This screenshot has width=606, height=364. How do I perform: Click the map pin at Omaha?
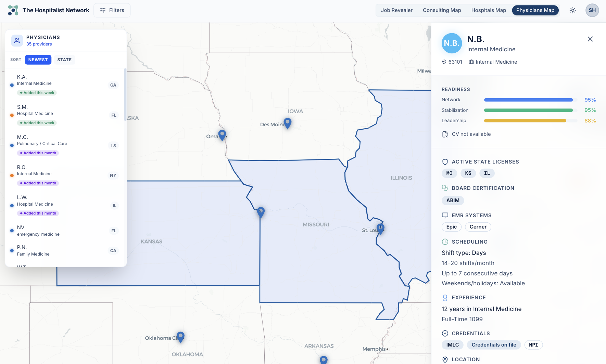click(222, 135)
